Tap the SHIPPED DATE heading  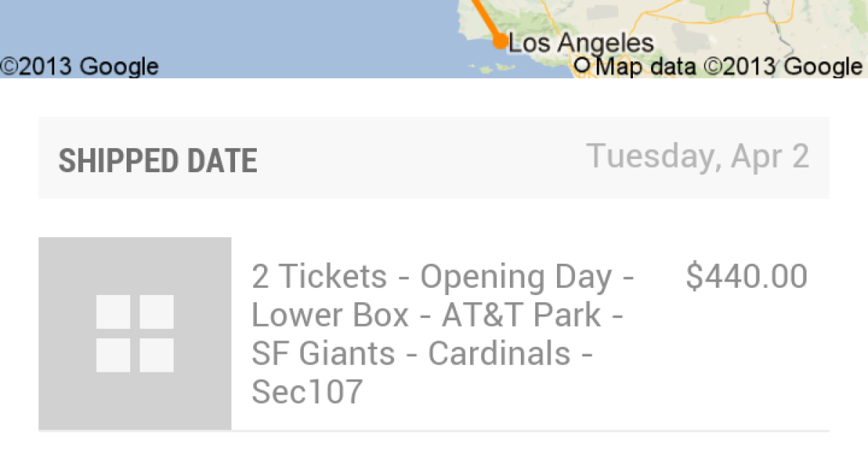click(x=158, y=160)
